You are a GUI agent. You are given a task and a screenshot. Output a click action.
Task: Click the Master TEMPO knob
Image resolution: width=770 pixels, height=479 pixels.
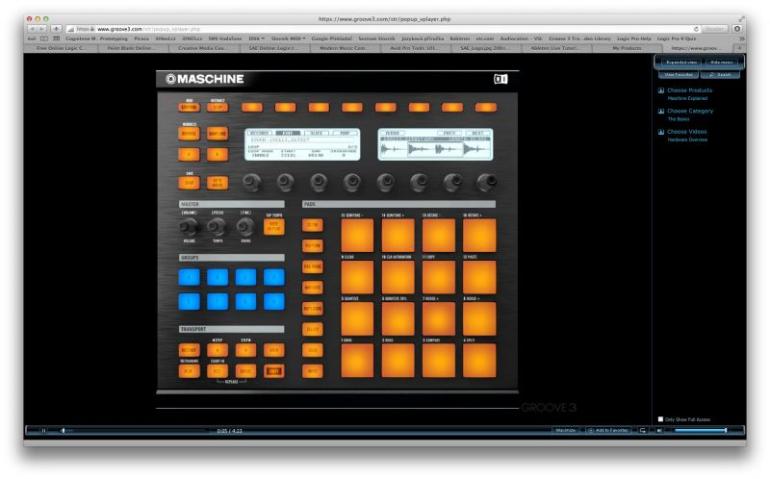coord(217,227)
